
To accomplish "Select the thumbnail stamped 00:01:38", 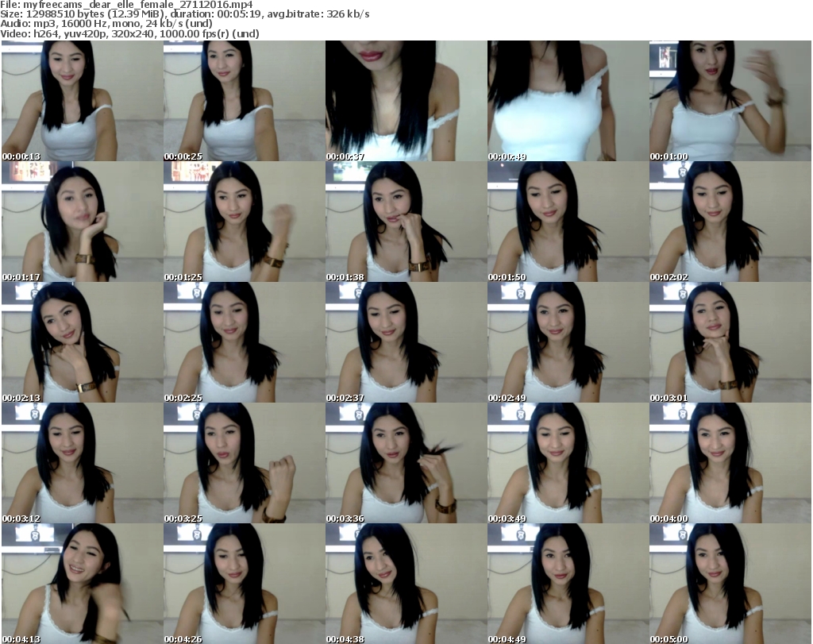I will point(406,222).
